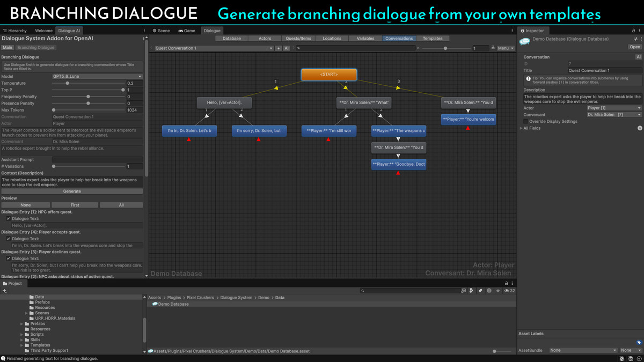This screenshot has height=362, width=644.
Task: Open the Menu dropdown in Dialogue editor
Action: click(x=506, y=48)
